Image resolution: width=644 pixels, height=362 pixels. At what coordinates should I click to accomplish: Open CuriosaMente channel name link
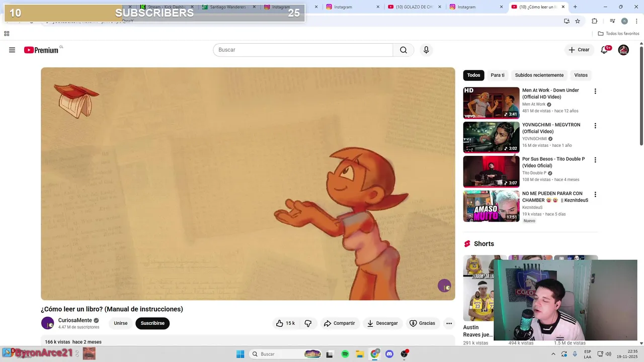pyautogui.click(x=75, y=320)
